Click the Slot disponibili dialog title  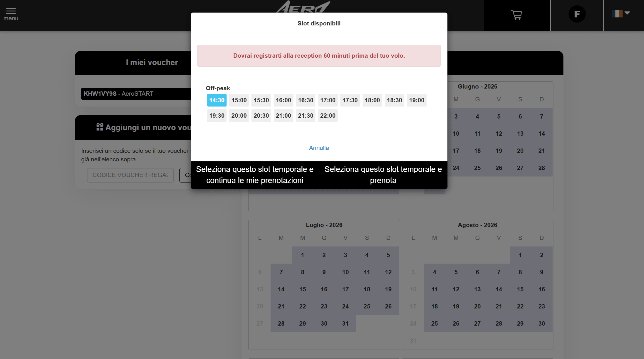(319, 23)
